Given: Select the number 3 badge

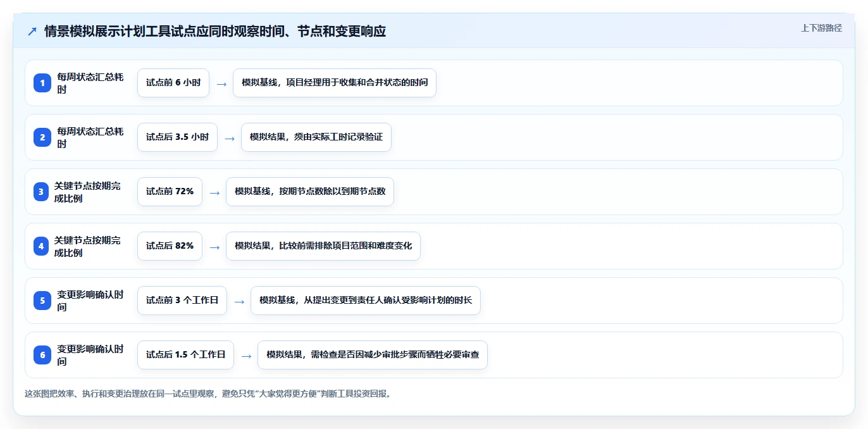Looking at the screenshot, I should point(41,192).
